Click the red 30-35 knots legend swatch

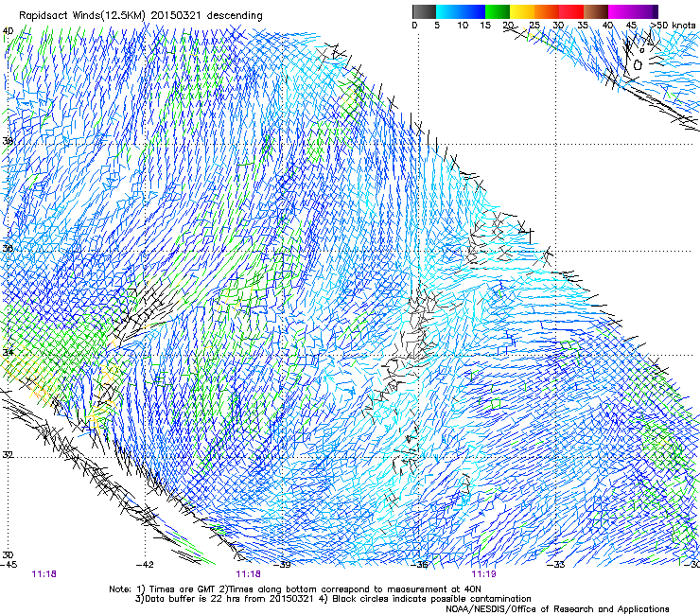(571, 12)
